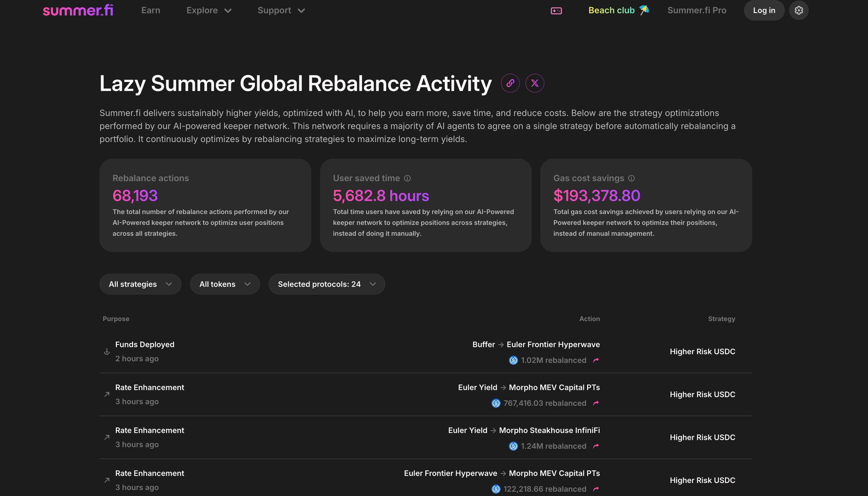The width and height of the screenshot is (868, 496).
Task: Open transaction link for 1.02M rebalanced
Action: pos(596,360)
